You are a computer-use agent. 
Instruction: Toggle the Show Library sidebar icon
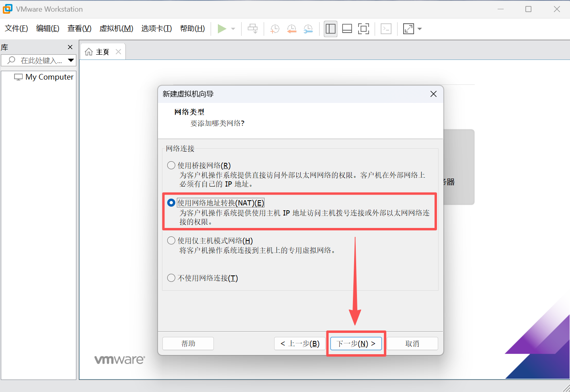point(331,29)
